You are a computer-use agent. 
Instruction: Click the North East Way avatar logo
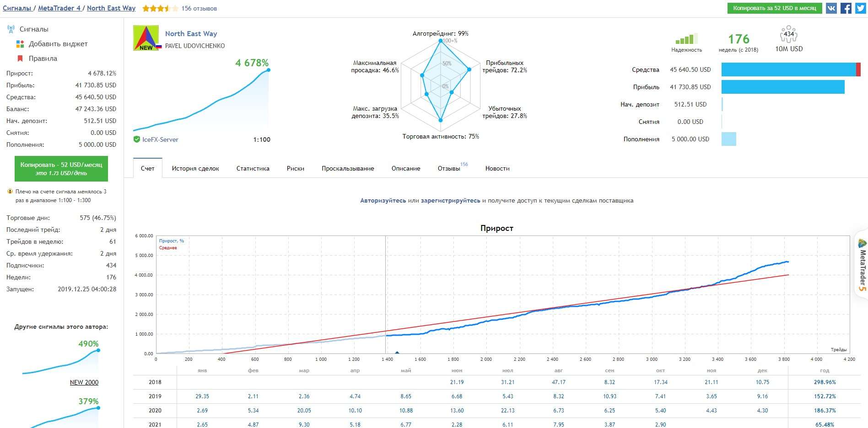pos(146,38)
